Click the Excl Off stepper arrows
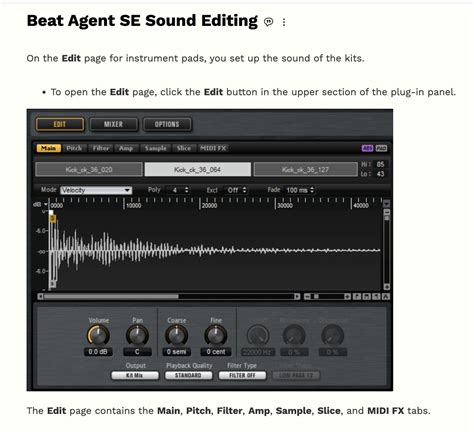Screen dimensions: 474x432 [x=245, y=190]
